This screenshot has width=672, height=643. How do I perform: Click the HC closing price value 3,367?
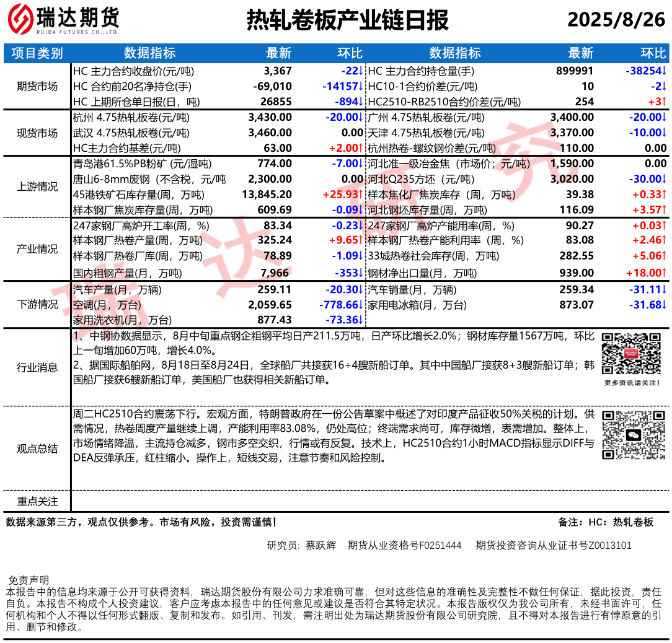(277, 71)
